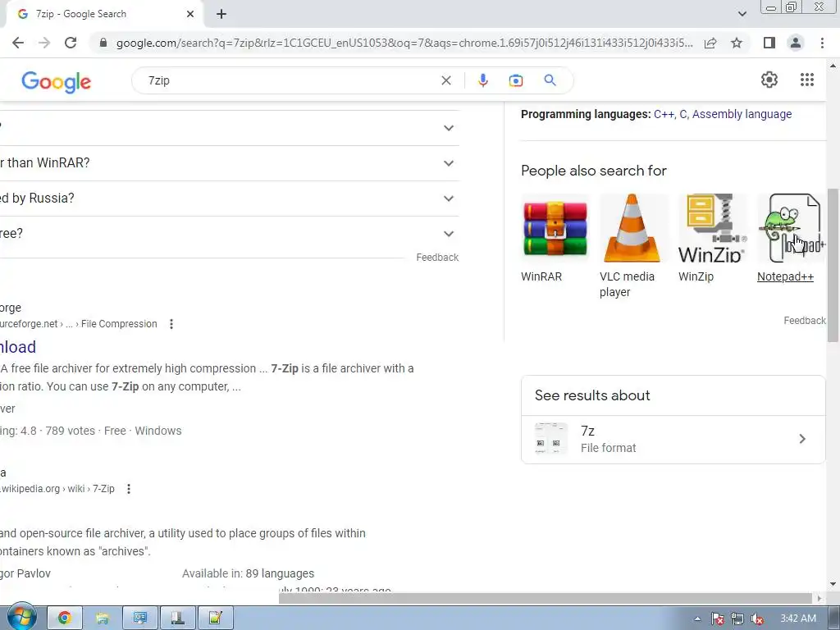Open the 7z File format result
This screenshot has height=630, width=840.
(x=673, y=440)
